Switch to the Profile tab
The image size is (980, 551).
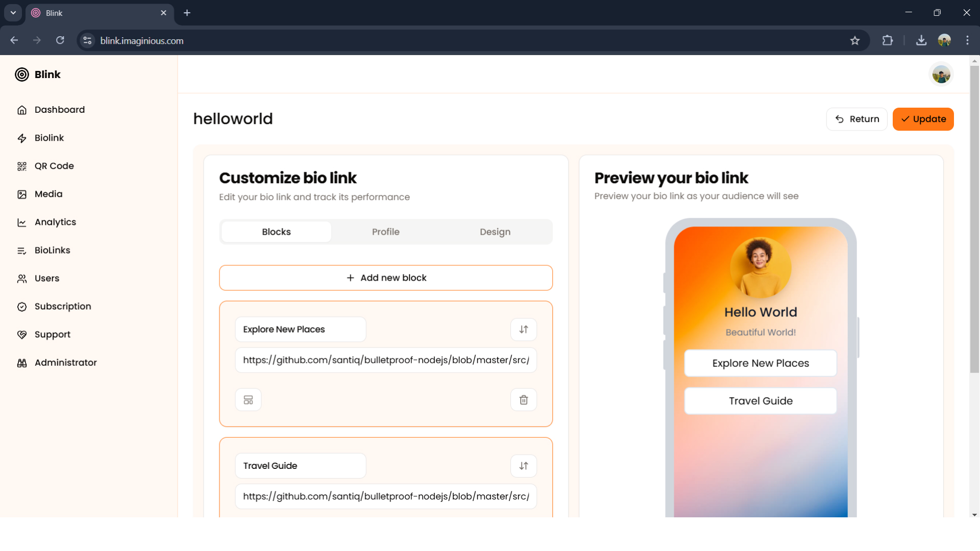[x=386, y=231]
